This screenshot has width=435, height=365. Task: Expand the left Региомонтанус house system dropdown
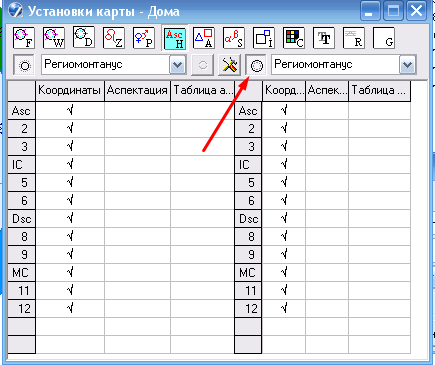[177, 65]
